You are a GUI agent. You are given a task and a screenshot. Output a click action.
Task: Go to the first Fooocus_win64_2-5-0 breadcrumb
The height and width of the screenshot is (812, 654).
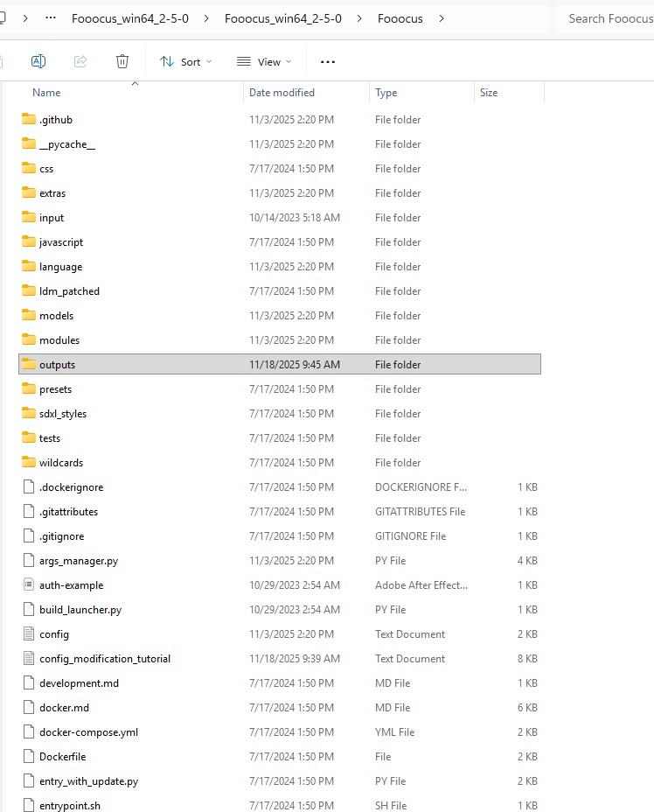tap(129, 18)
